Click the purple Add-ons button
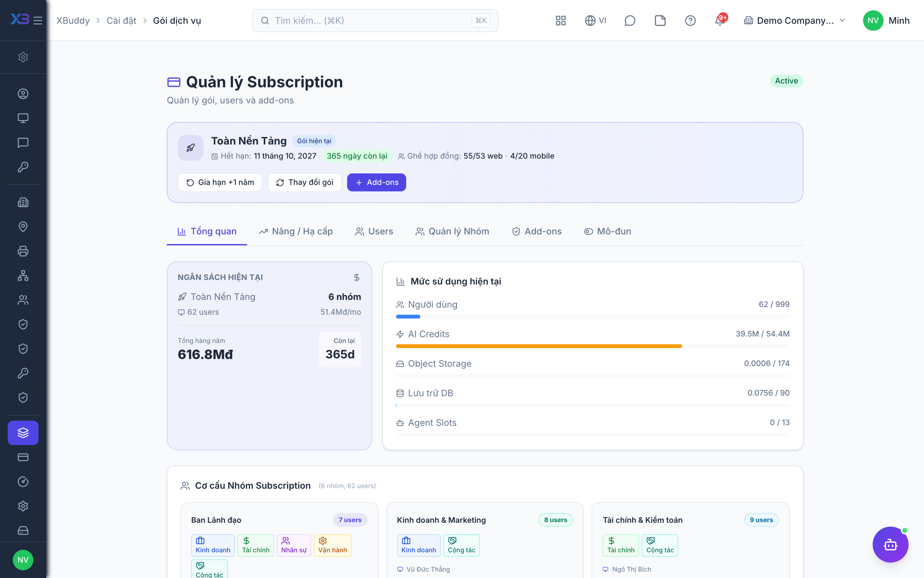 tap(376, 182)
